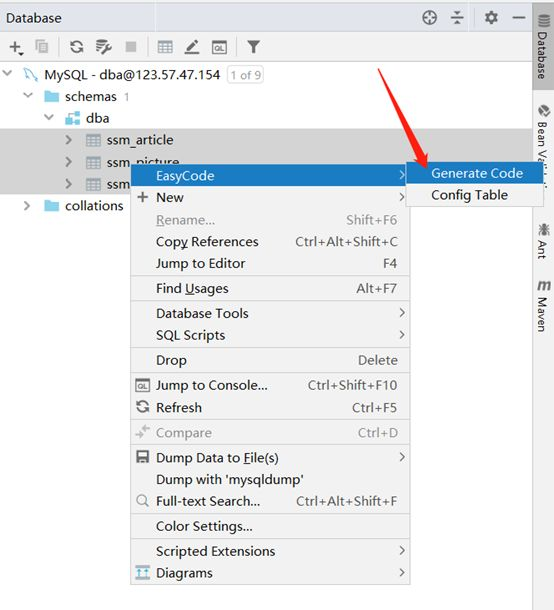Open Diagrams submenu
554x610 pixels.
tap(269, 573)
